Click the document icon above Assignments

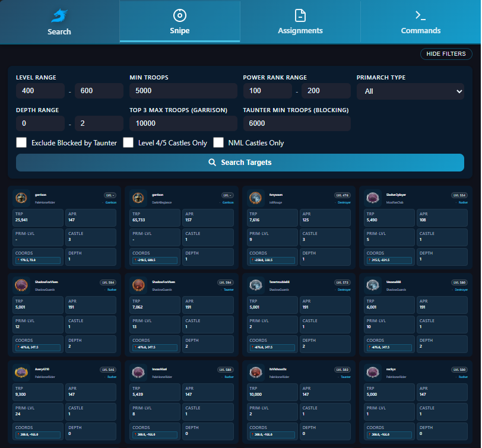coord(300,15)
